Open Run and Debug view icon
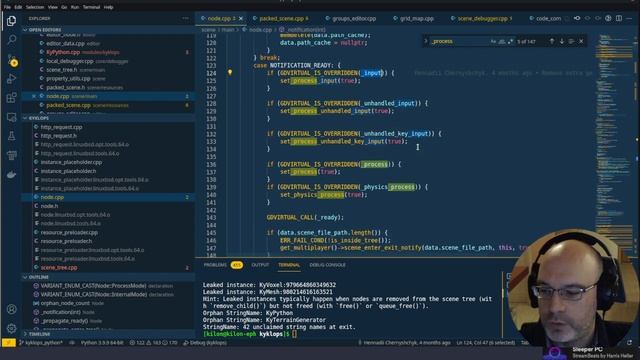This screenshot has height=360, width=640. [x=11, y=78]
